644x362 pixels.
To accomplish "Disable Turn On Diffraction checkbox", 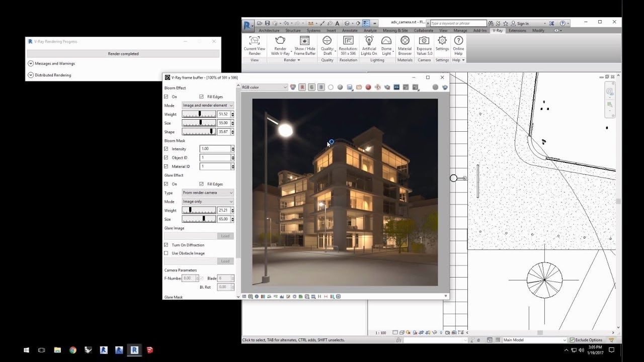I will click(167, 245).
